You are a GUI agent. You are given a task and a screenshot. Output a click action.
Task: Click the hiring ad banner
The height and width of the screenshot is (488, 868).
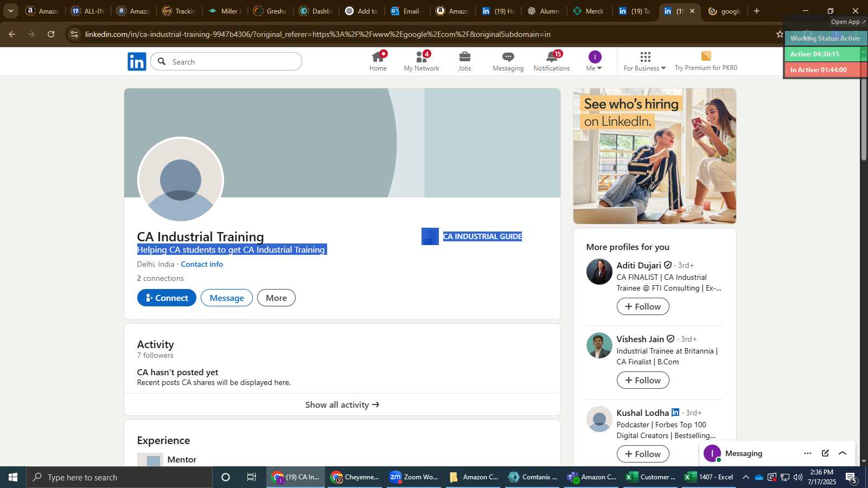tap(655, 156)
